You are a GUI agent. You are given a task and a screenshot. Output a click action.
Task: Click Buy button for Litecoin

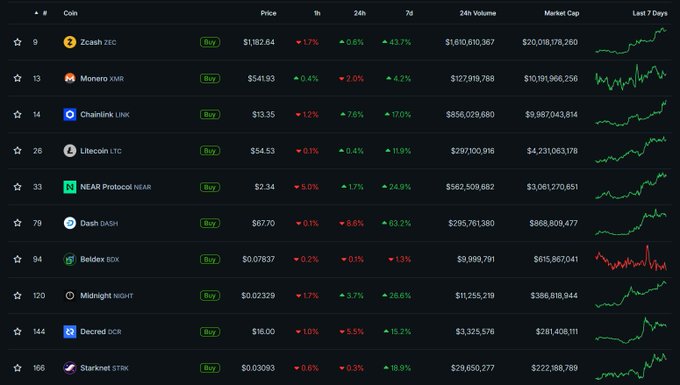click(210, 151)
